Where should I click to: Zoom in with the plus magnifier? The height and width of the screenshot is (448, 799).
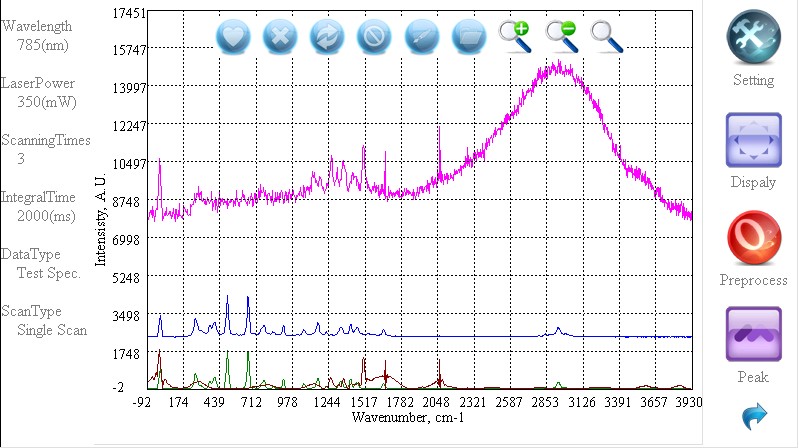pyautogui.click(x=515, y=36)
